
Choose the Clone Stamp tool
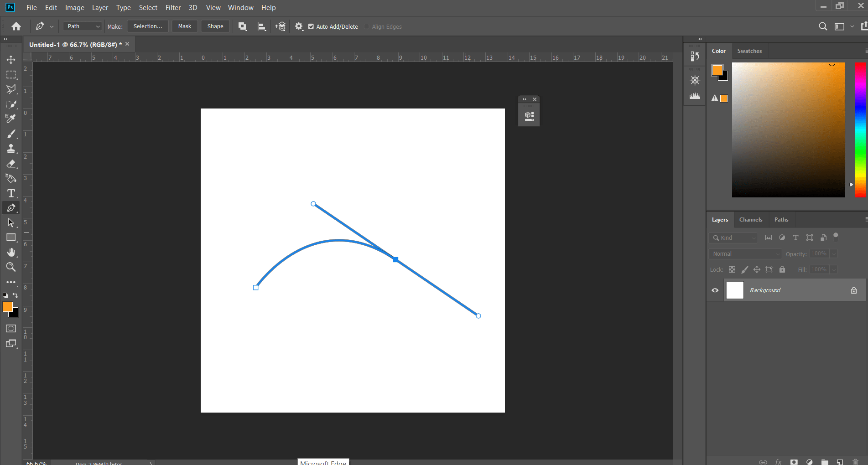(x=11, y=149)
